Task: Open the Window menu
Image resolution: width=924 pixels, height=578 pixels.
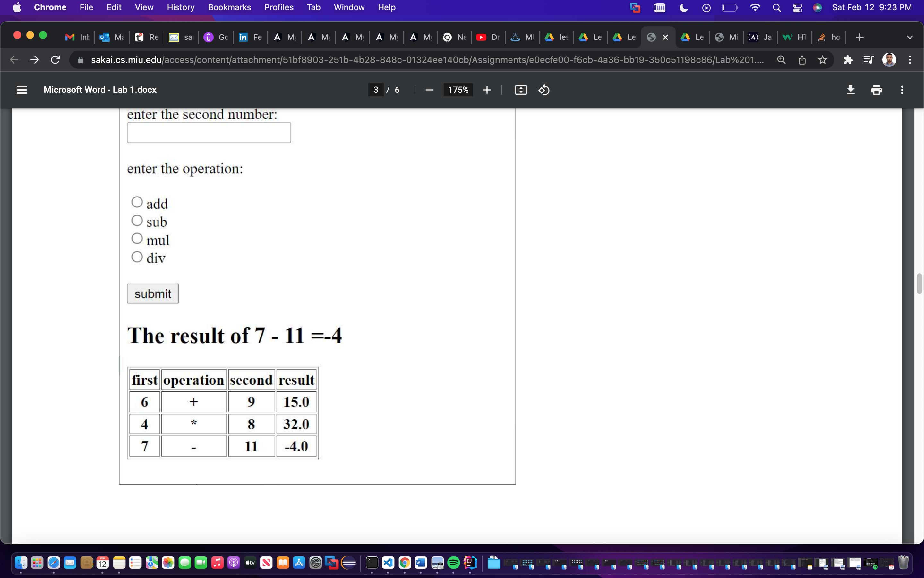Action: point(349,7)
